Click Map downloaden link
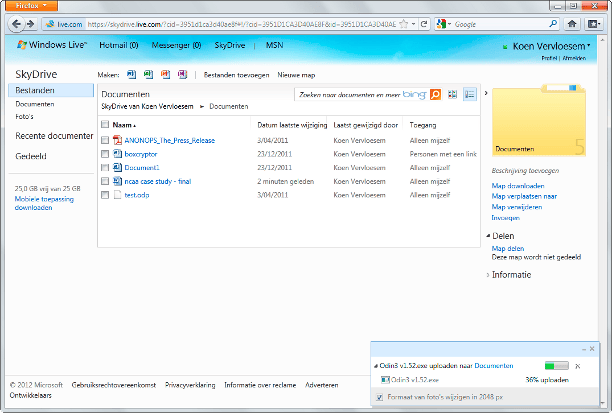 click(x=518, y=186)
